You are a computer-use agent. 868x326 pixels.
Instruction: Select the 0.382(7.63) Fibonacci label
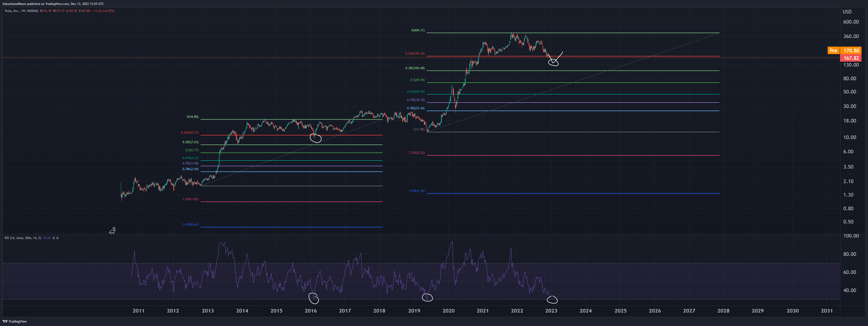pos(190,142)
